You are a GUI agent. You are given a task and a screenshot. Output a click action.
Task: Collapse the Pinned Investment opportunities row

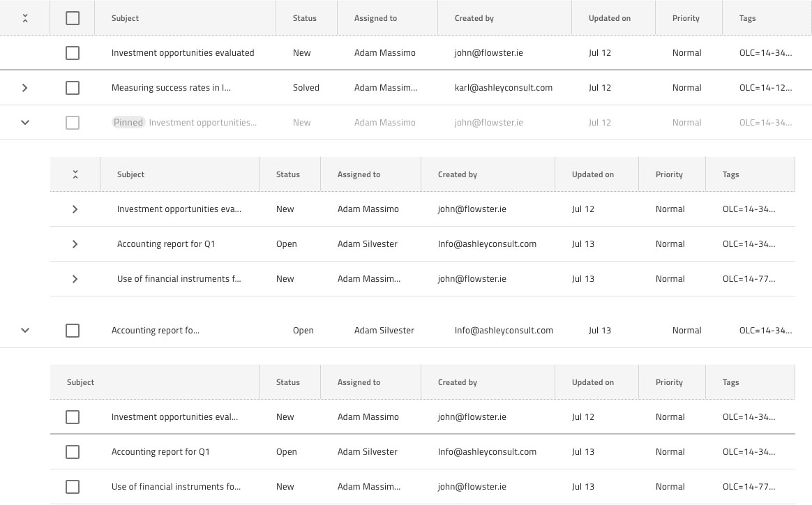tap(25, 123)
